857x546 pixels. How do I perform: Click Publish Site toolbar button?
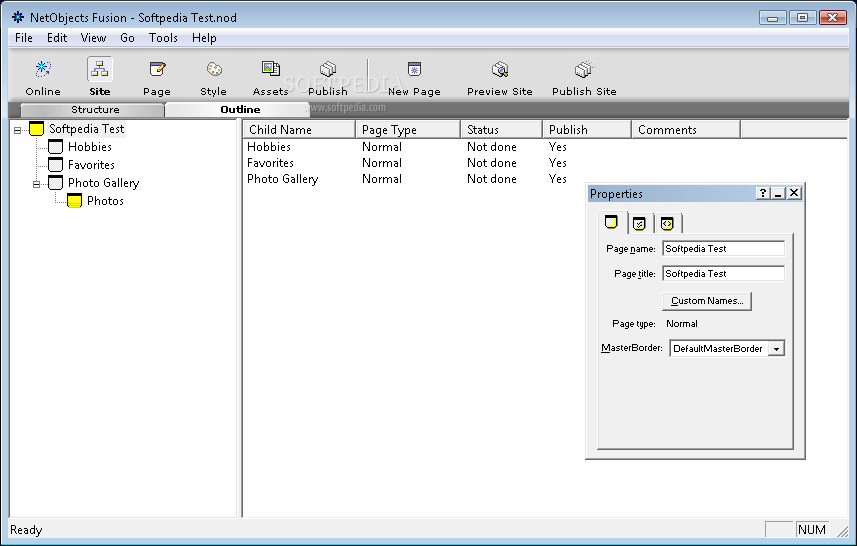[x=584, y=78]
